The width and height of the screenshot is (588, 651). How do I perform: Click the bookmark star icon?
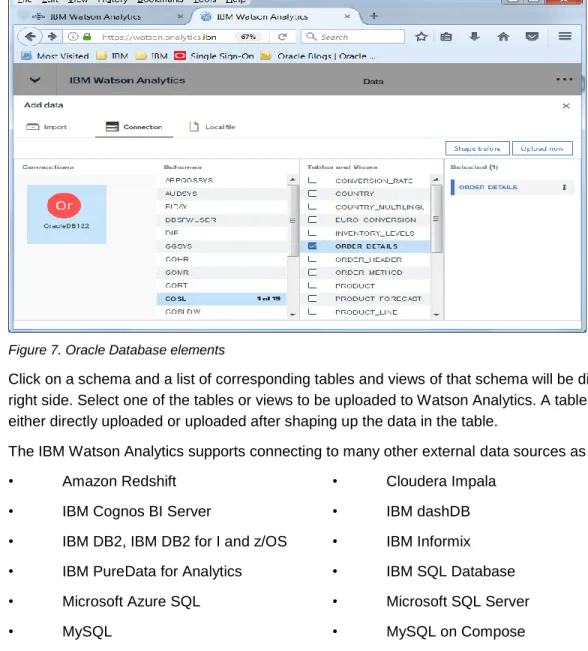pos(421,37)
